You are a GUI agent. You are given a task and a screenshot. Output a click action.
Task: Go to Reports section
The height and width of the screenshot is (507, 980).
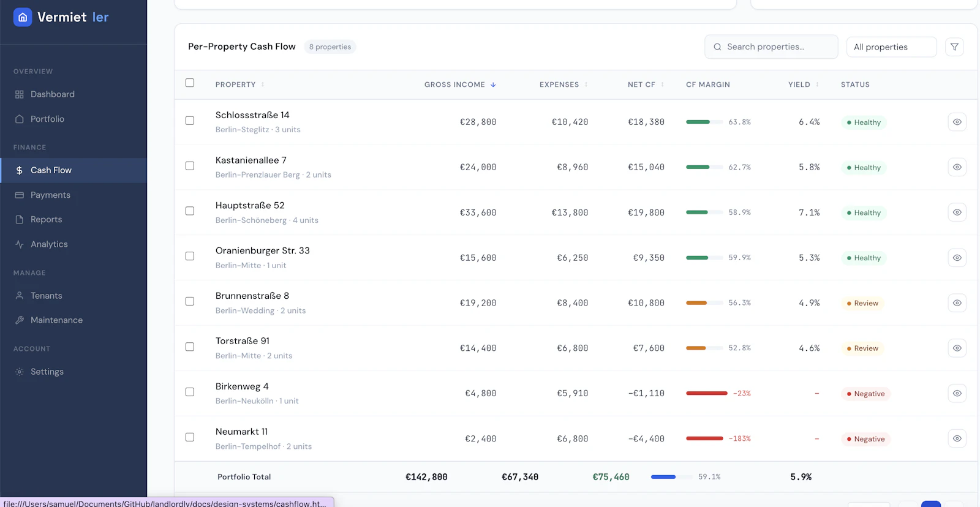tap(73, 219)
